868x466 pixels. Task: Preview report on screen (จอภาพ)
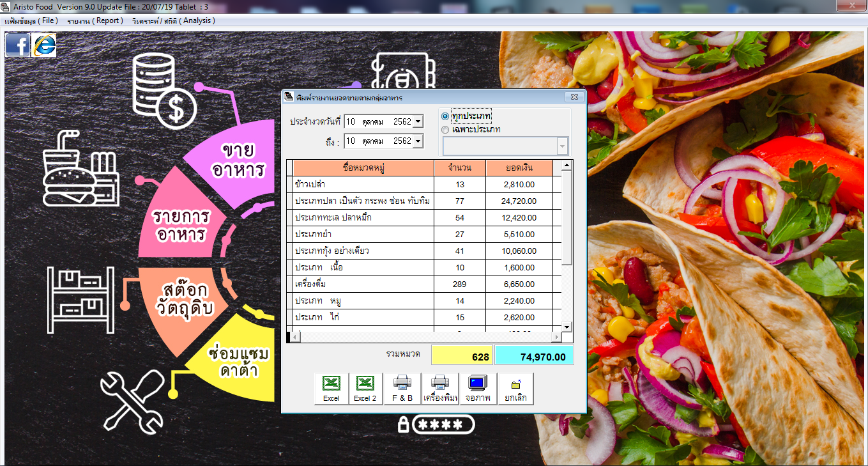coord(478,389)
